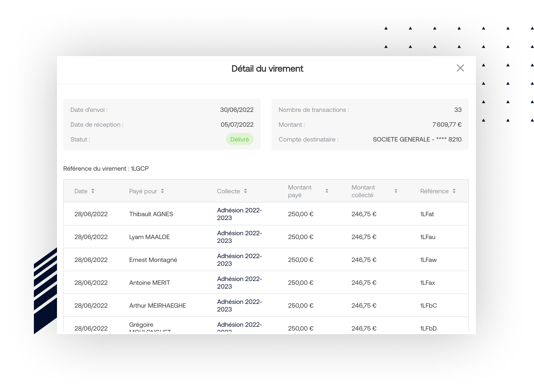534x392 pixels.
Task: Click 250,00 € in Antoine MERIT row
Action: coord(301,282)
